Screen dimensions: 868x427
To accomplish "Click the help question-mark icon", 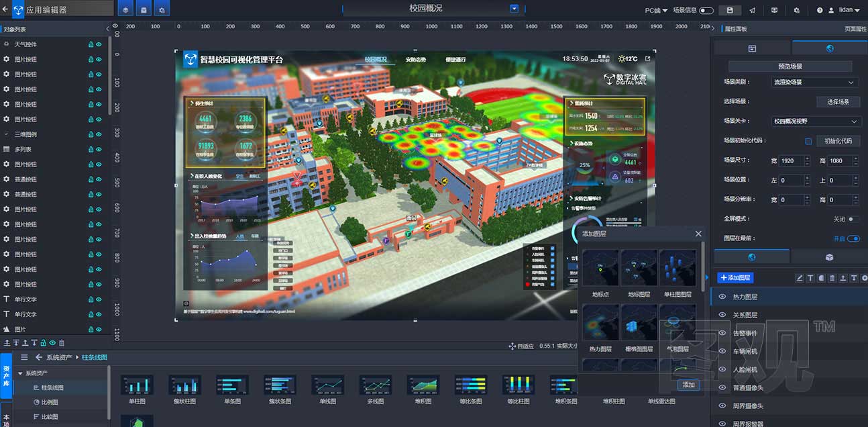I will pos(820,10).
